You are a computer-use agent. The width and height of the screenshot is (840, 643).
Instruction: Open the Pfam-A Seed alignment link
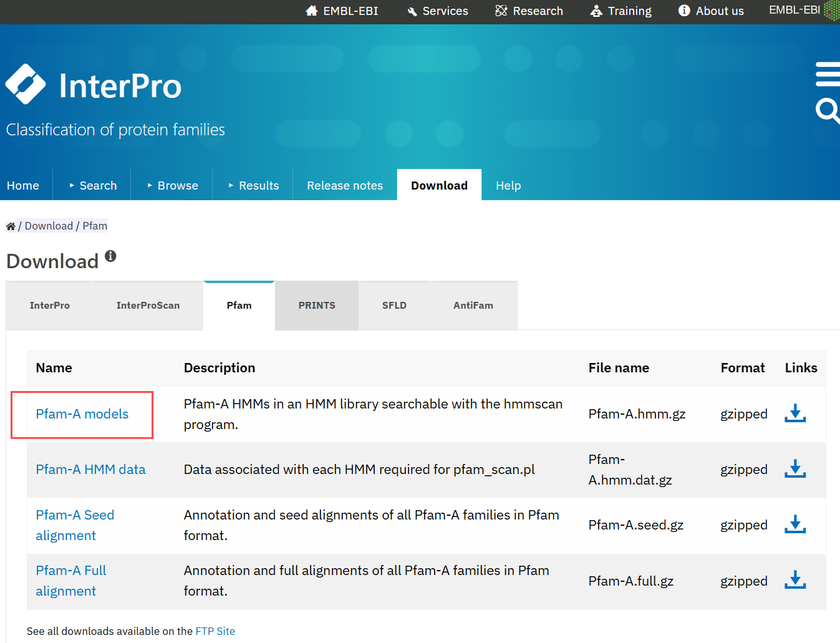[x=75, y=525]
